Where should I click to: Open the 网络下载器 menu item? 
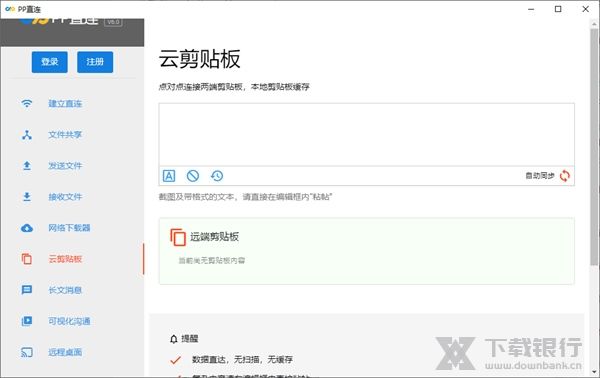click(69, 228)
